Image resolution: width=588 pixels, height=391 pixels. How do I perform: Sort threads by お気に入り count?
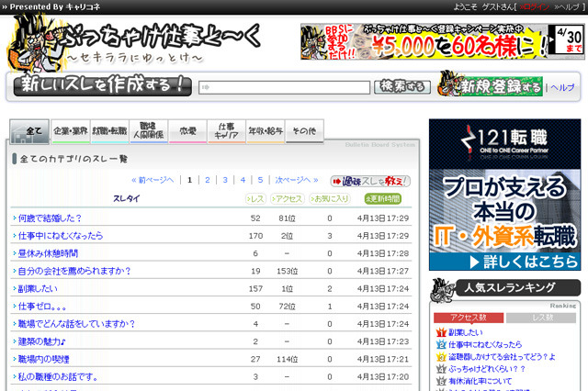(x=330, y=199)
